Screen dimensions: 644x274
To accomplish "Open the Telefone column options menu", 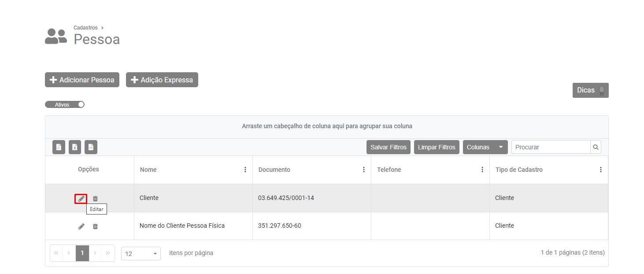I will [482, 170].
